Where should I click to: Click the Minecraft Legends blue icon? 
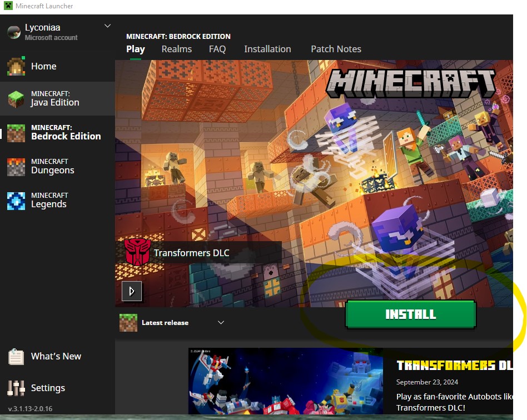point(16,201)
